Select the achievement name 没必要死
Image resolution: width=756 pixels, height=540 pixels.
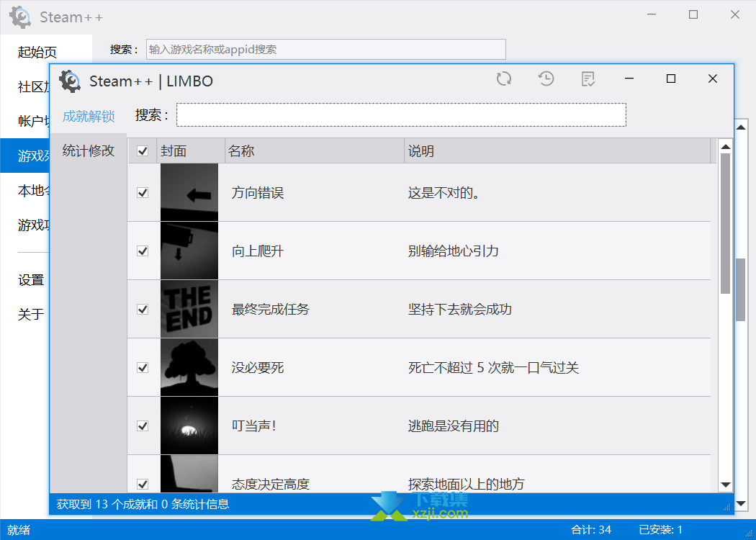[258, 368]
